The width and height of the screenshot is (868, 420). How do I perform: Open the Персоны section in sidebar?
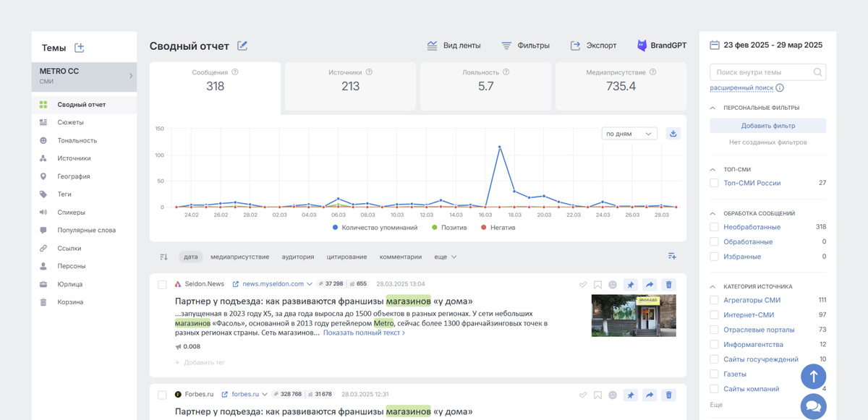[x=84, y=266]
